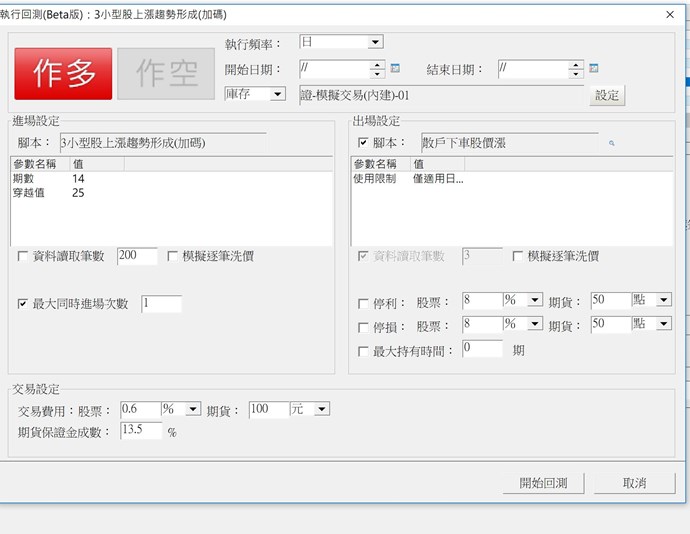Select the gray 作空 button
This screenshot has width=690, height=534.
tap(166, 73)
